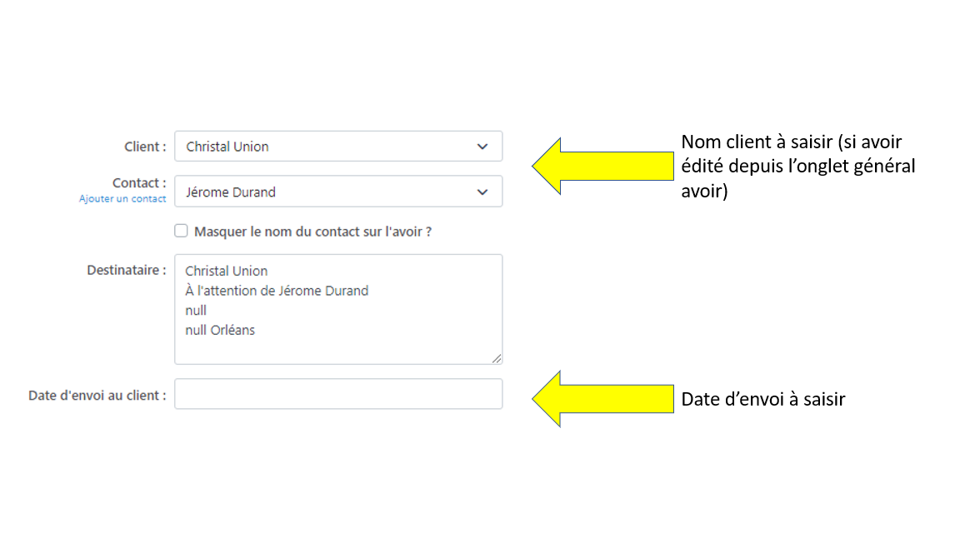Click the yellow arrow pointing at the date field

tap(600, 399)
